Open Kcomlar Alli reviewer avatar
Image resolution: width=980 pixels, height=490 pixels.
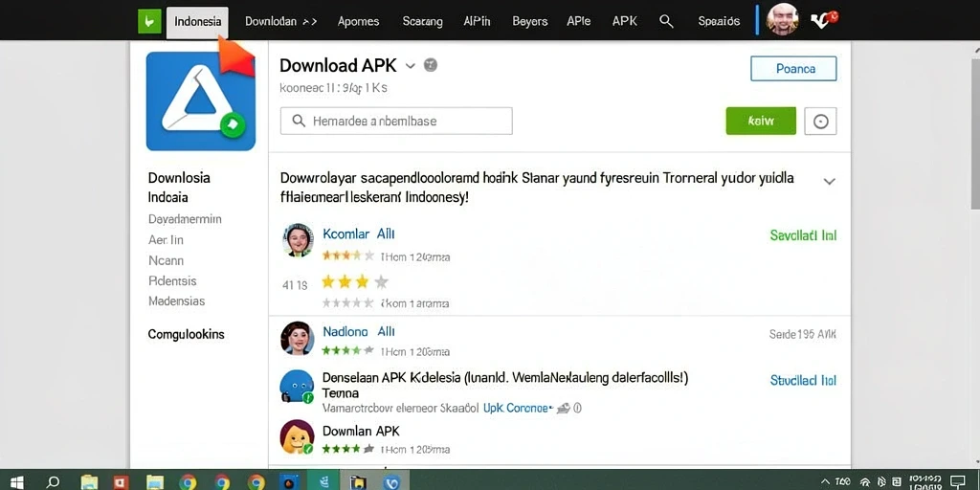298,240
